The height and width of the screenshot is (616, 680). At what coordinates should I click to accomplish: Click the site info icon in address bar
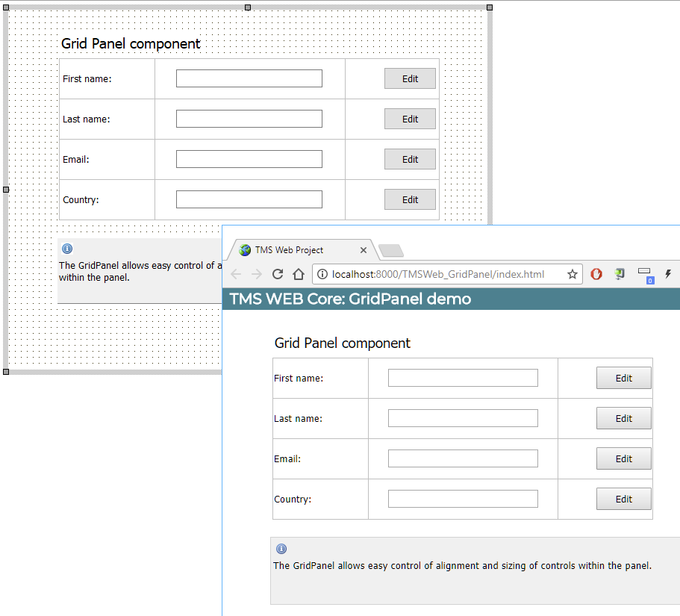click(x=322, y=274)
